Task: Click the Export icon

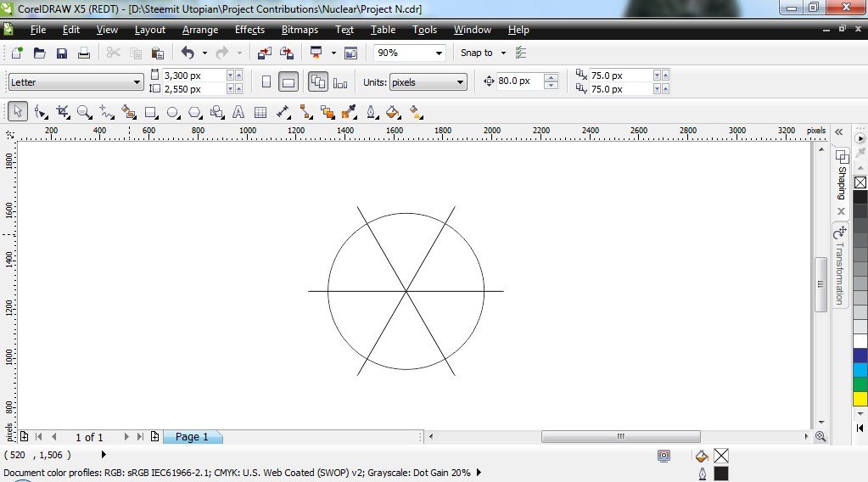Action: pyautogui.click(x=287, y=53)
